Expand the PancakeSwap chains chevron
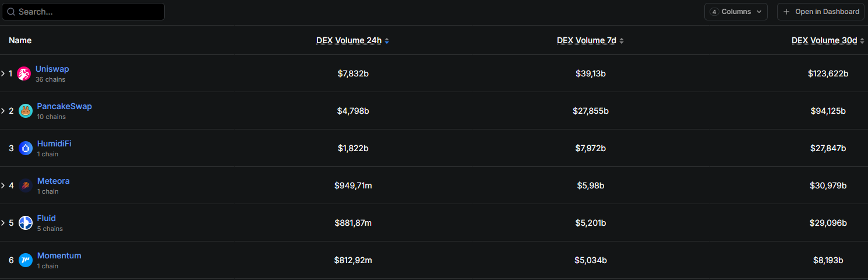 3,111
